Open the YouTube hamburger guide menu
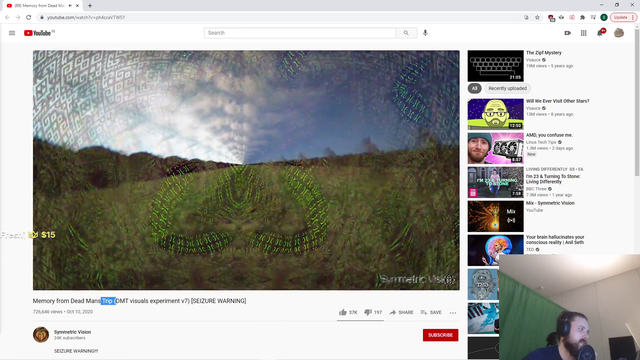The image size is (640, 360). point(12,33)
